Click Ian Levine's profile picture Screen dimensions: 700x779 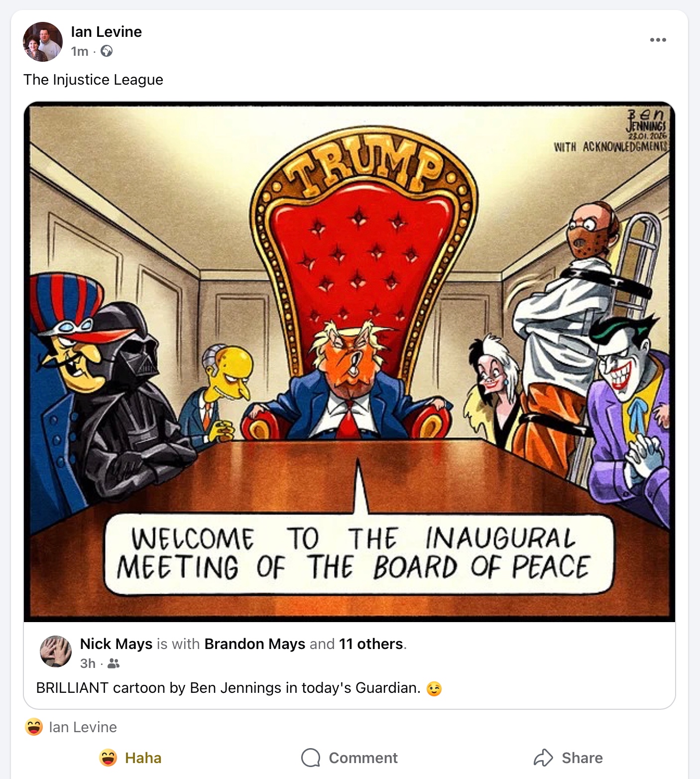(43, 42)
